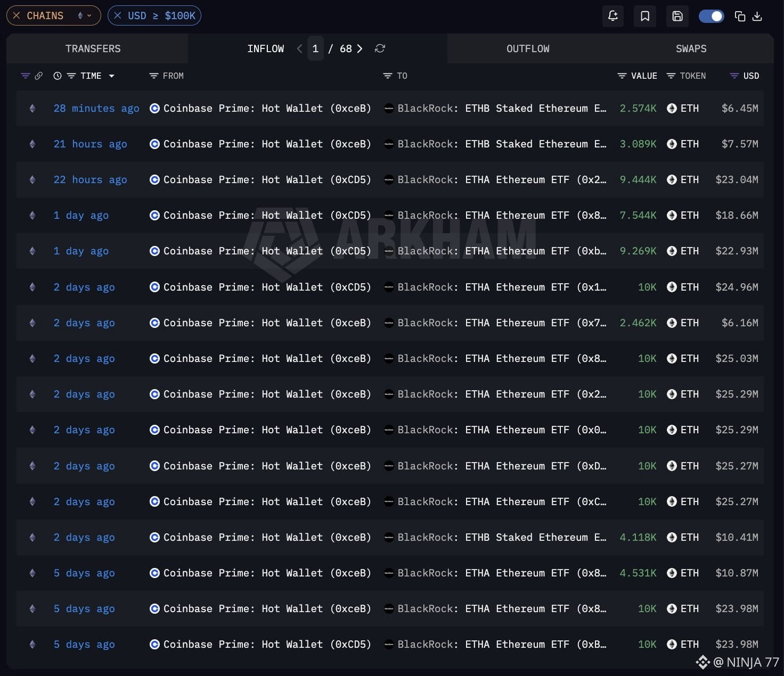
Task: Open BlackRock ETHA Ethereum ETF (0xb… in $22.93M row
Action: tap(502, 251)
